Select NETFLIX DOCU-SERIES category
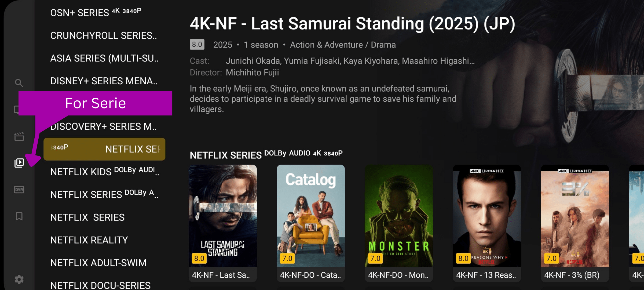The width and height of the screenshot is (644, 290). point(100,285)
